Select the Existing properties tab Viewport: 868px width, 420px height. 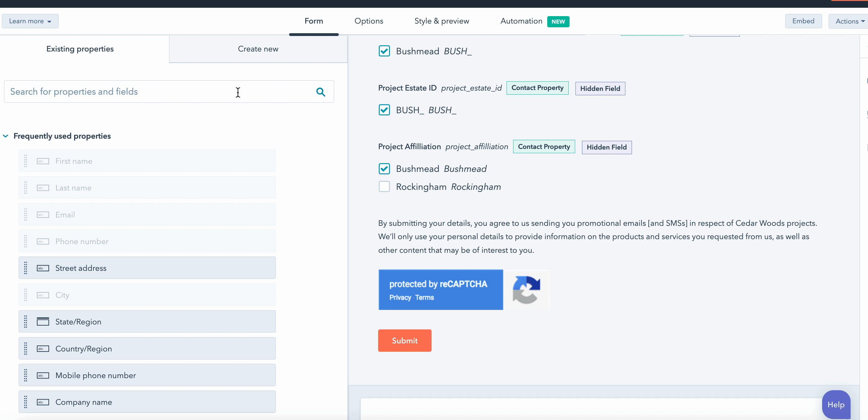point(80,49)
